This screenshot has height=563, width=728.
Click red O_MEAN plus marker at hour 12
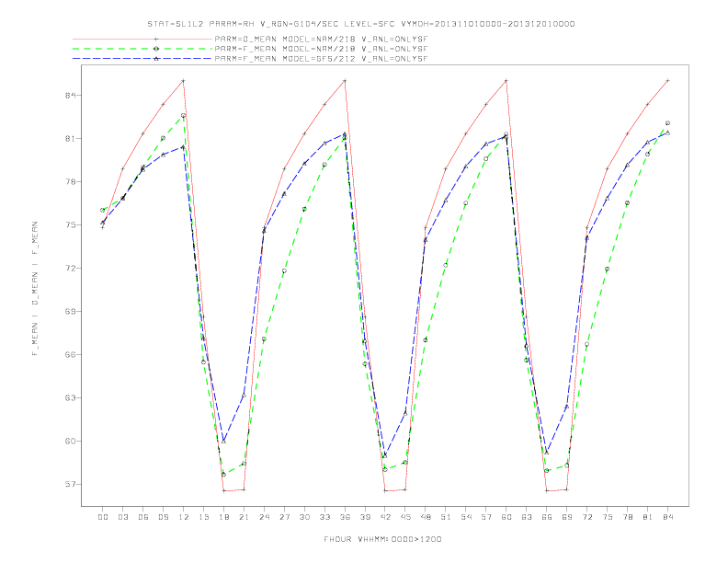(x=184, y=81)
